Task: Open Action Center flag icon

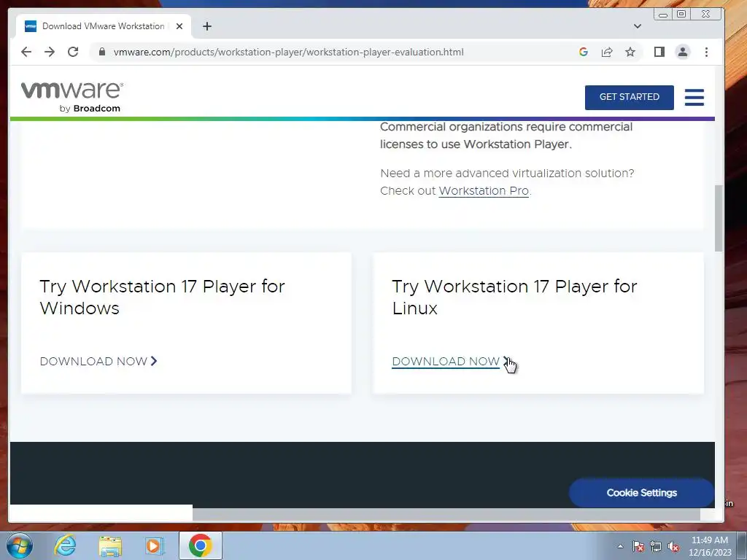Action: (x=638, y=546)
